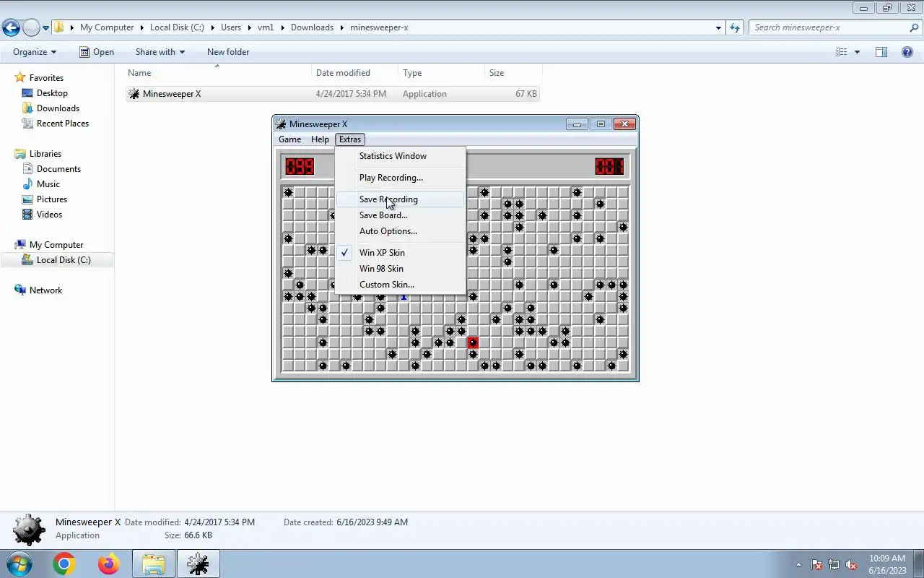
Task: Launch Chrome from the taskbar
Action: click(x=64, y=564)
